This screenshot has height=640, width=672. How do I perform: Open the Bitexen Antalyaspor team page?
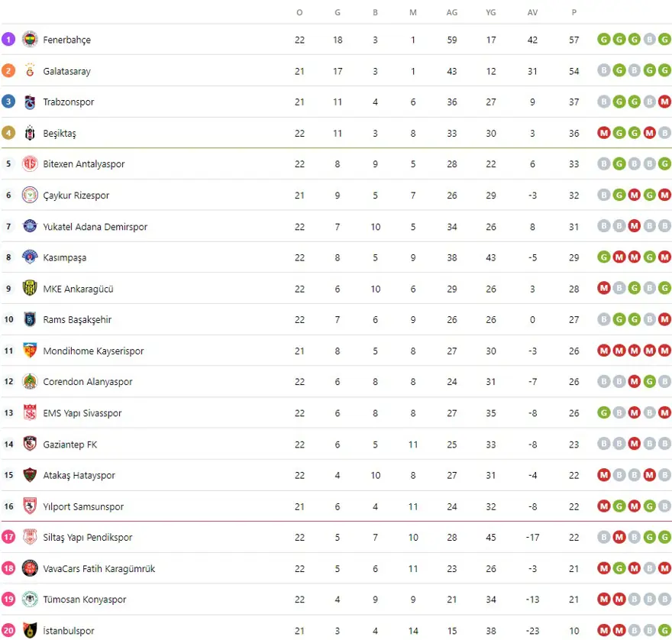pos(83,164)
